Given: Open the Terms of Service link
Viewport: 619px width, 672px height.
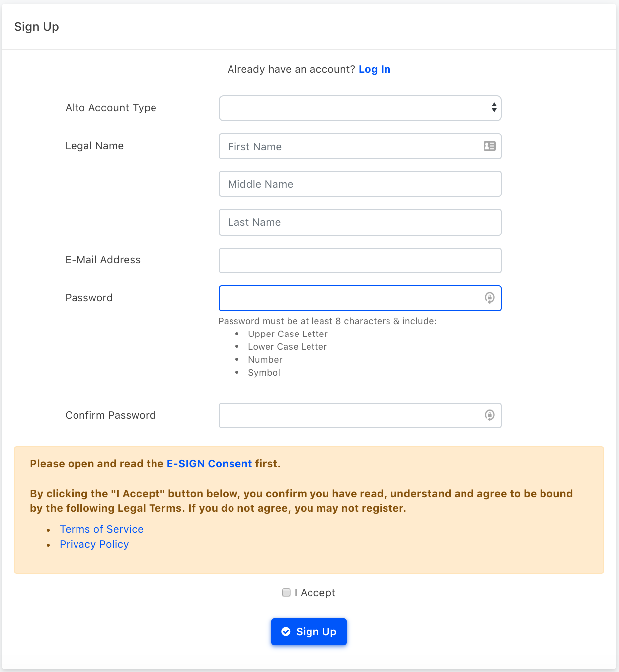Looking at the screenshot, I should 101,529.
